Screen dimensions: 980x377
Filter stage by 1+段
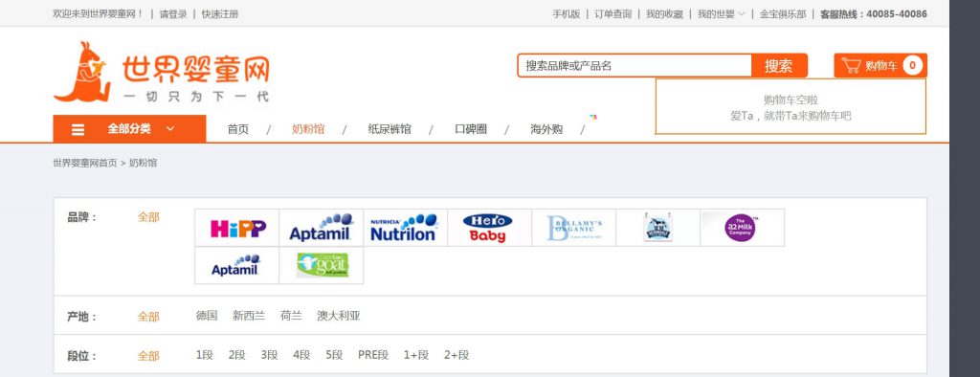416,355
